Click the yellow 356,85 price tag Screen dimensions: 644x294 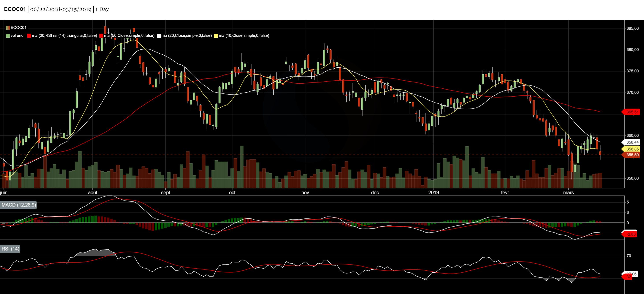[x=631, y=149]
